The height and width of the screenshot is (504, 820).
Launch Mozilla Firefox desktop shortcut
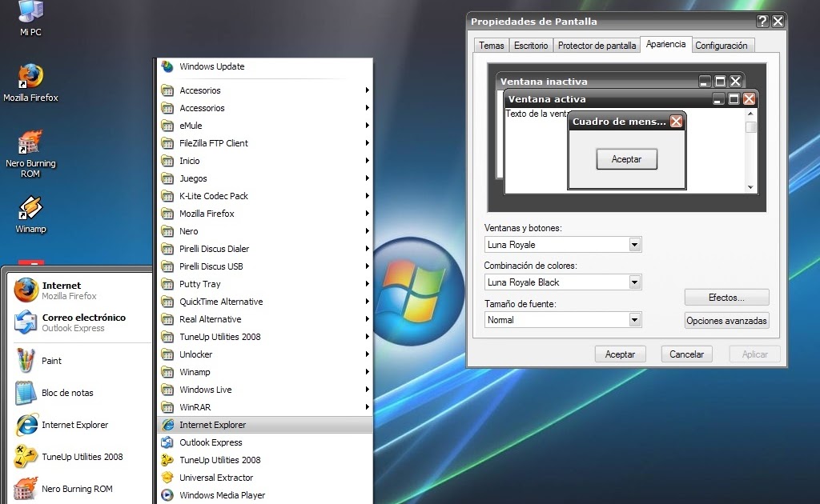[x=30, y=82]
